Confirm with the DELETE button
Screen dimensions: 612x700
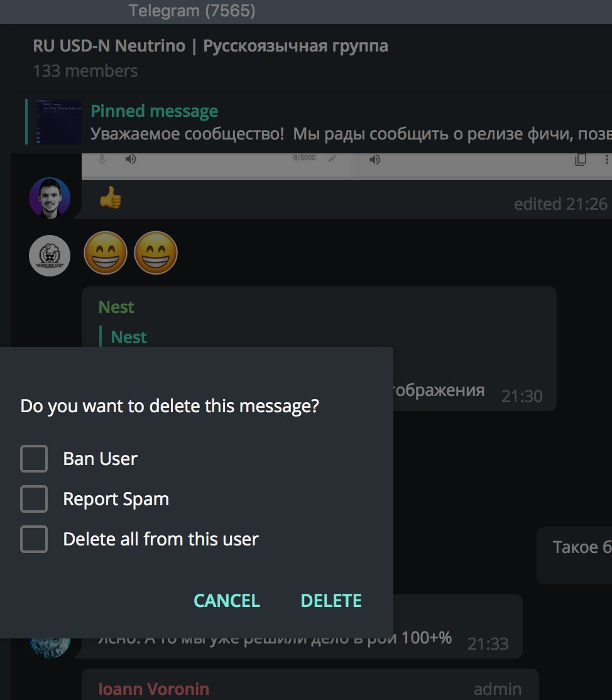coord(331,601)
